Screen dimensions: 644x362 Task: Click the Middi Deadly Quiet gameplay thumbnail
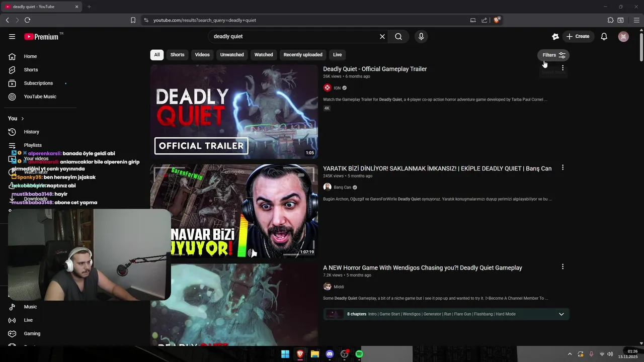[x=234, y=305]
